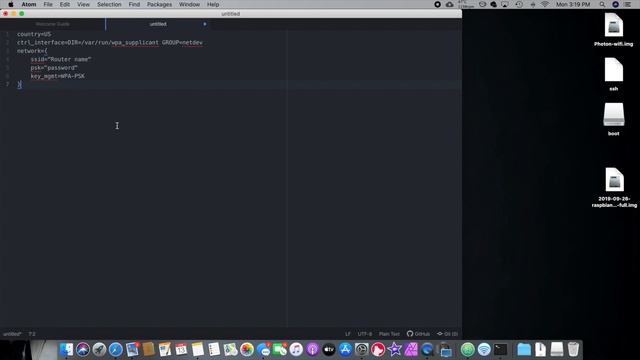
Task: Change LF line ending in status bar
Action: [x=348, y=334]
